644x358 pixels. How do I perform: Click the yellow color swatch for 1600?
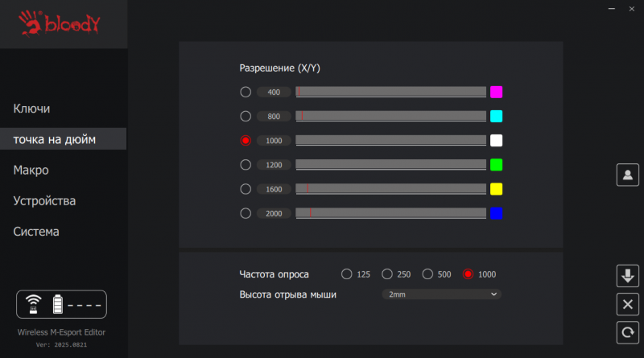point(497,189)
